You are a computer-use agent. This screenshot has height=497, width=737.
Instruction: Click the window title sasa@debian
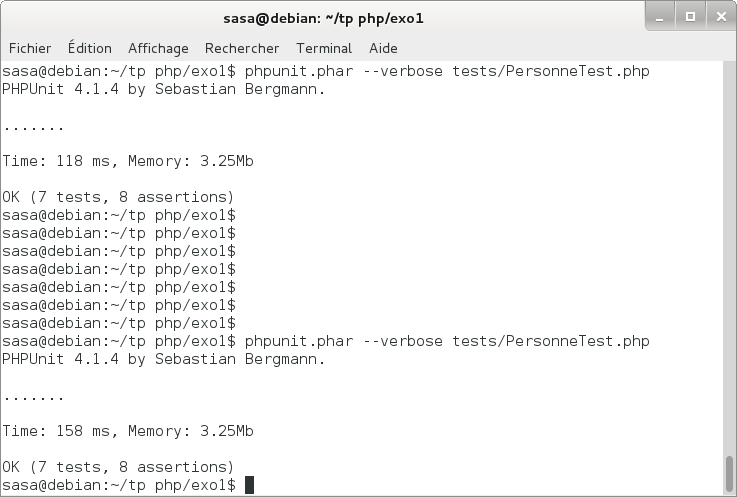click(323, 18)
